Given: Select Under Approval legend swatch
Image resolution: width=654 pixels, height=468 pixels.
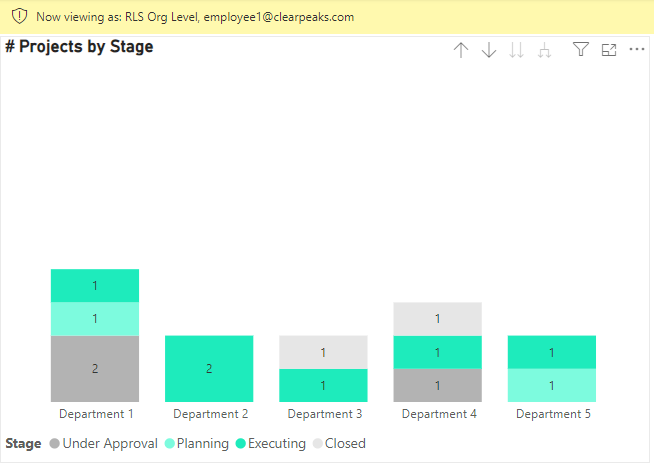Looking at the screenshot, I should (54, 443).
